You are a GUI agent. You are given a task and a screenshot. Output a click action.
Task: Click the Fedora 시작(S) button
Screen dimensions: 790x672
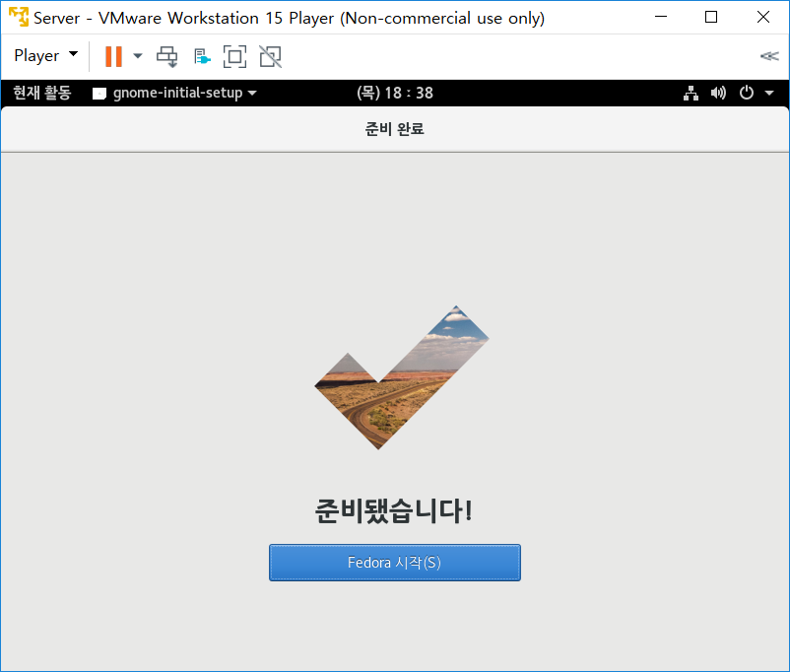coord(394,562)
